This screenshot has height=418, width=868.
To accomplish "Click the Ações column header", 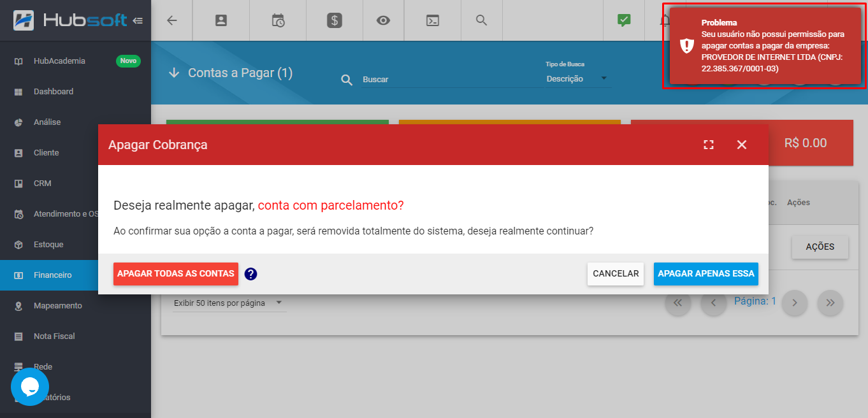I will click(x=799, y=203).
